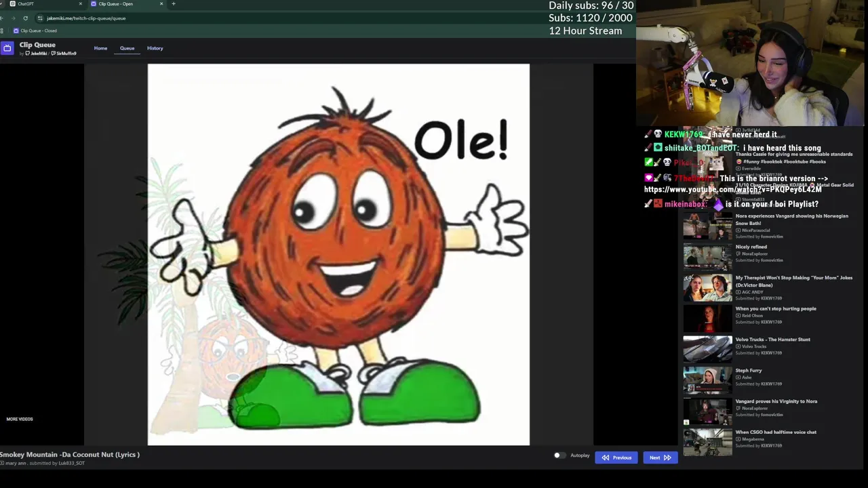The width and height of the screenshot is (868, 488).
Task: Open thumbnail of Nicely refined clip
Action: coord(707,257)
